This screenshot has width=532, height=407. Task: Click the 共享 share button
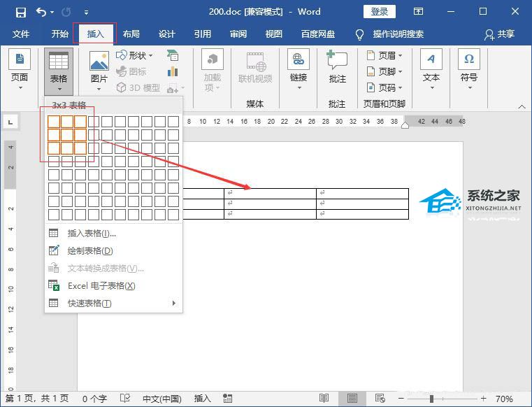(499, 34)
